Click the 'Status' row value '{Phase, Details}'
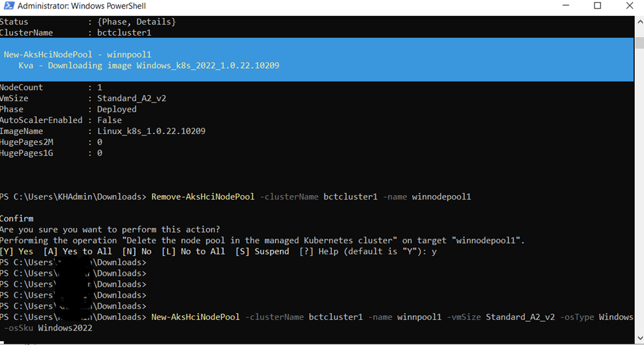Screen dimensions: 644x345 tap(136, 22)
